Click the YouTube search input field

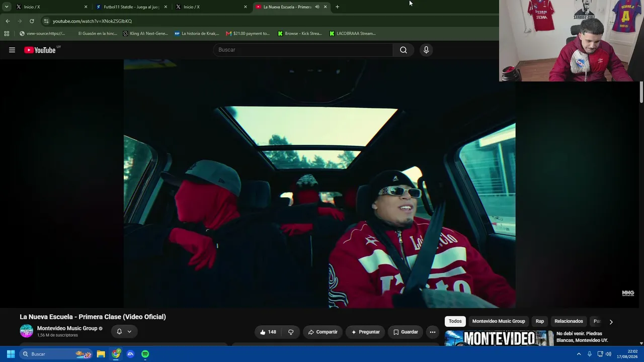click(303, 50)
